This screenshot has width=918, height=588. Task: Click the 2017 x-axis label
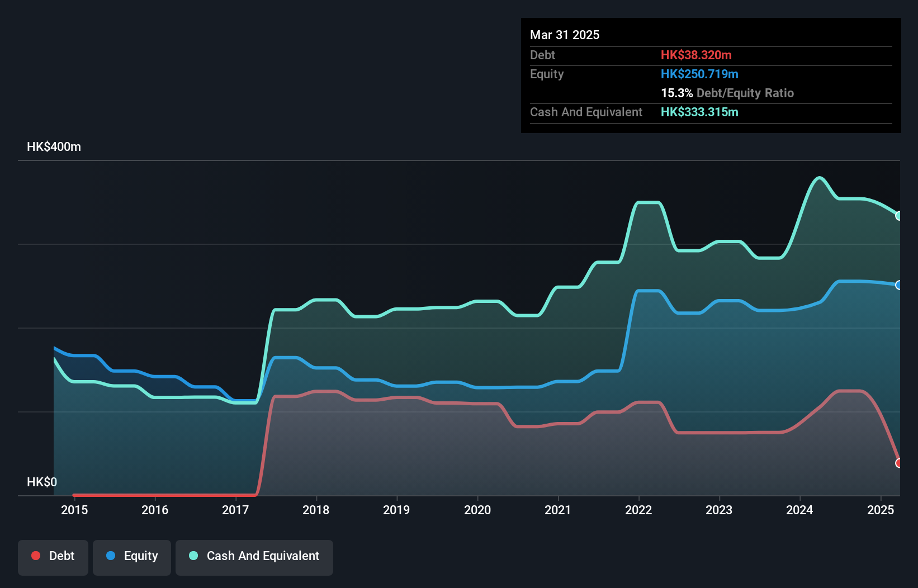(x=235, y=510)
